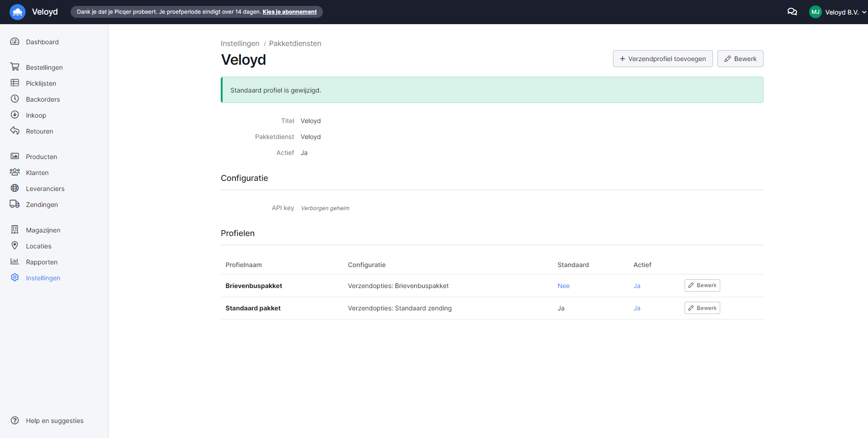
Task: Select Backorders in the sidebar
Action: [43, 99]
